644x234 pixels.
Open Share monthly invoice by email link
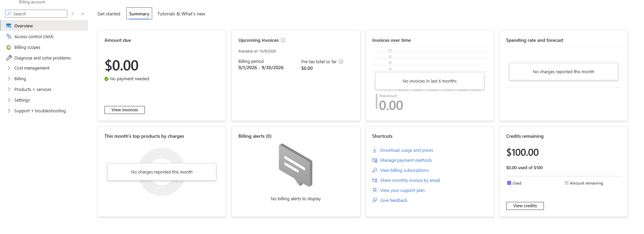point(410,180)
